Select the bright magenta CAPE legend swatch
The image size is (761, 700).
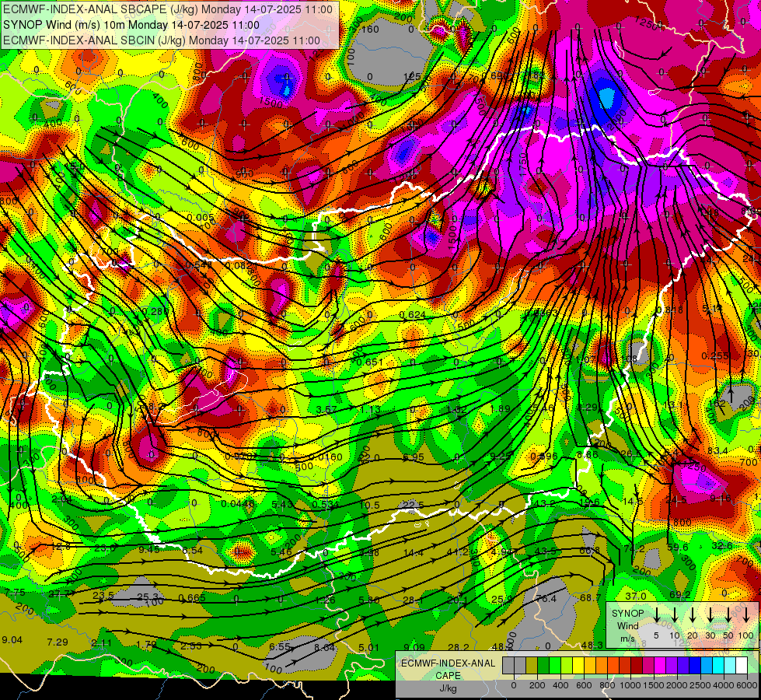660,666
